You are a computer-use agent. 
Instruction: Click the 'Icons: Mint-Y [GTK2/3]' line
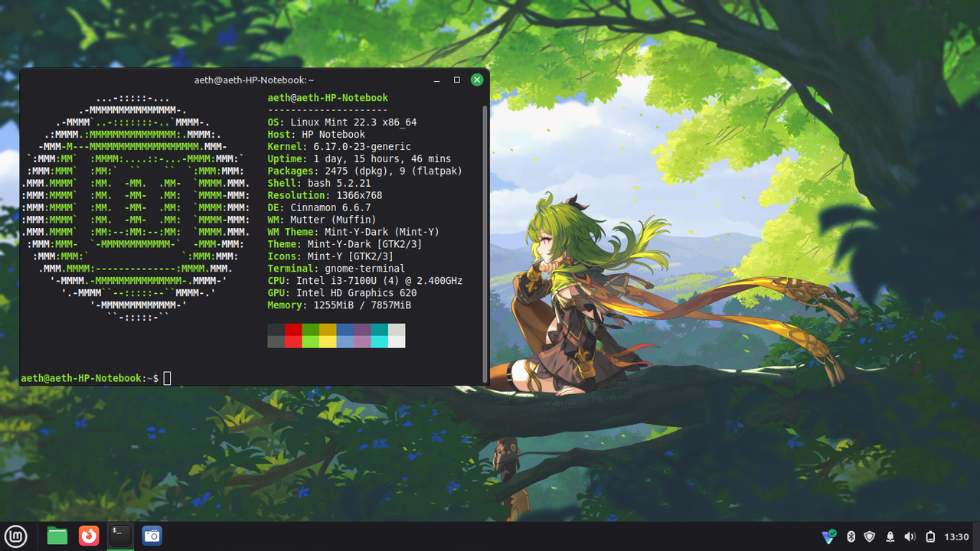tap(331, 257)
